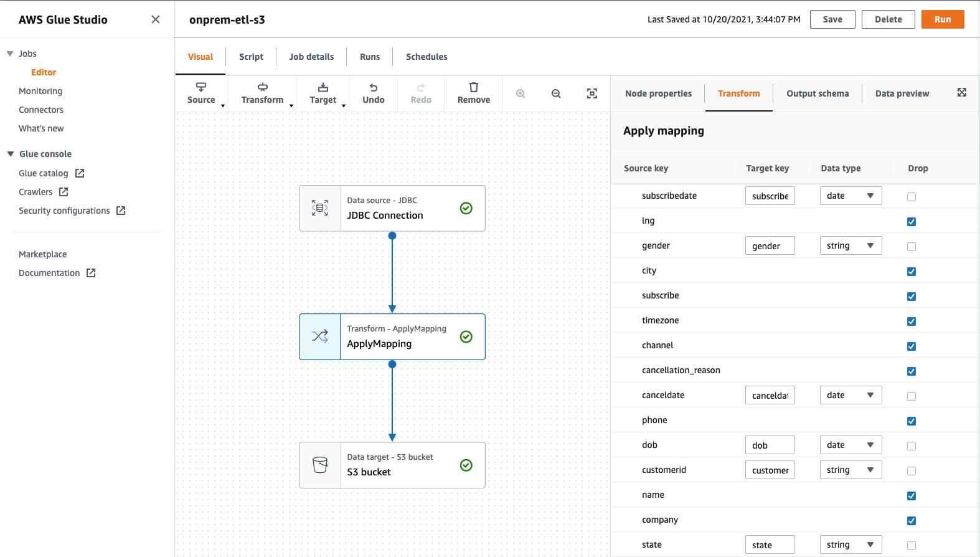Open data type dropdown for subscribedate

[x=850, y=196]
